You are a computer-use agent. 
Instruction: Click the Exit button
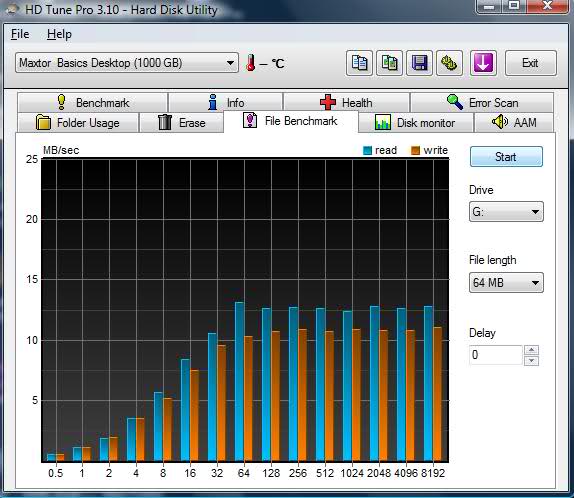click(x=530, y=63)
